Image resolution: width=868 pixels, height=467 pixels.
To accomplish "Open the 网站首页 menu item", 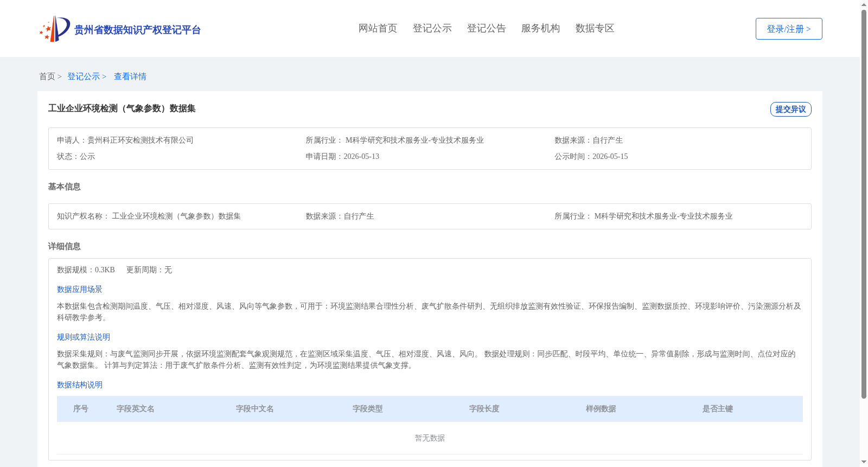I will 378,28.
